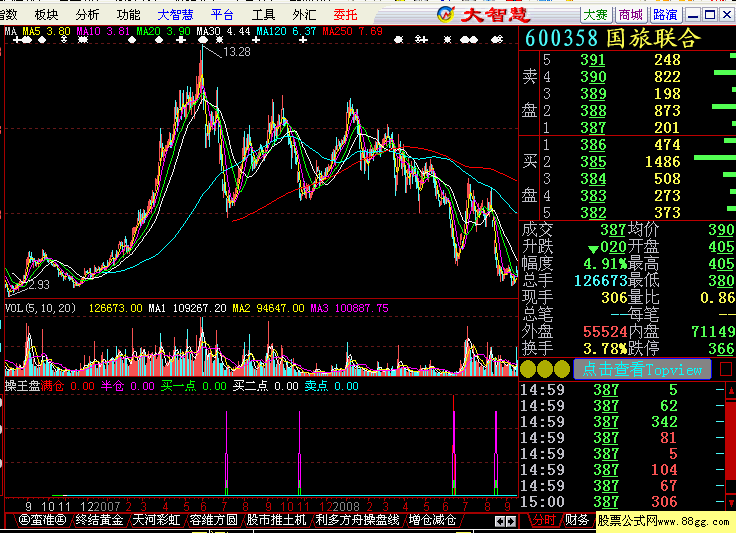Click the 点击查看Topview button
The image size is (736, 533).
pyautogui.click(x=642, y=369)
